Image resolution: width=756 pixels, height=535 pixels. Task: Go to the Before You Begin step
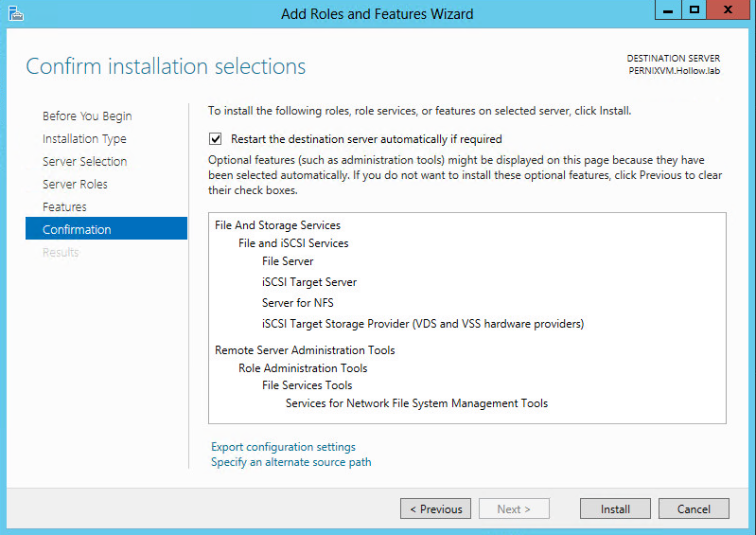87,116
